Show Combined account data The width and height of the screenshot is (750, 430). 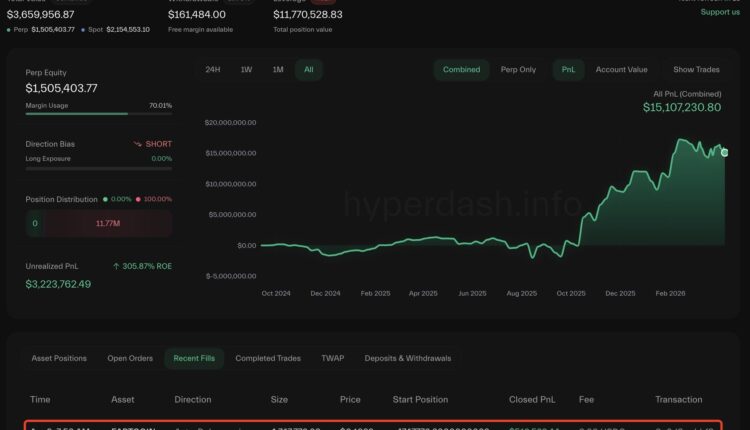pos(461,70)
